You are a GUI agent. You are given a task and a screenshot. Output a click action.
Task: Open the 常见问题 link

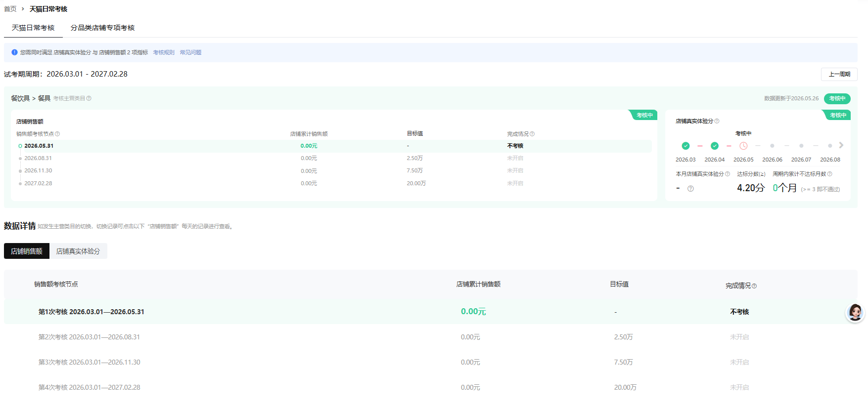[x=190, y=52]
